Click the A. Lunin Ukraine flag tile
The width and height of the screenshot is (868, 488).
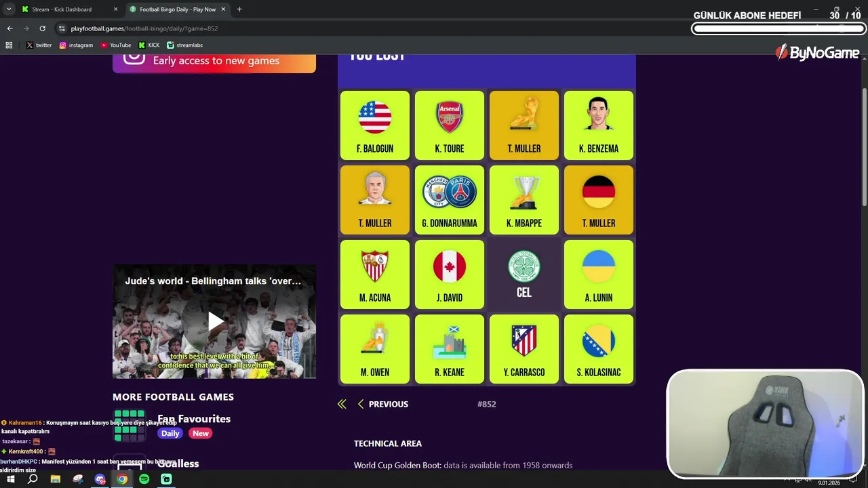[x=599, y=274]
